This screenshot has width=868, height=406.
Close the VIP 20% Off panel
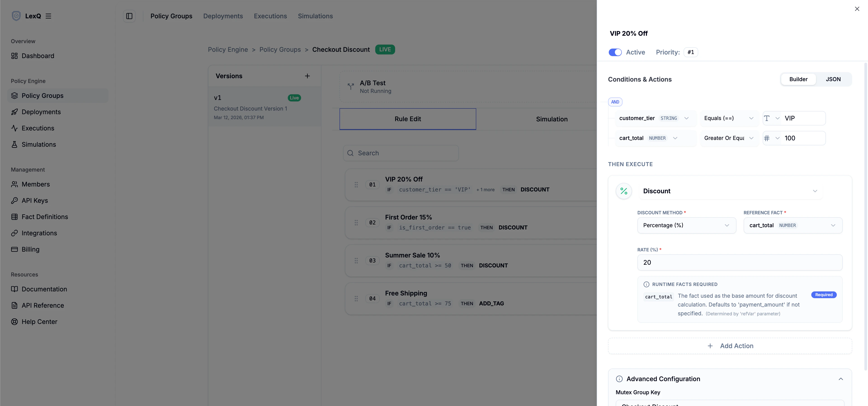(x=856, y=9)
